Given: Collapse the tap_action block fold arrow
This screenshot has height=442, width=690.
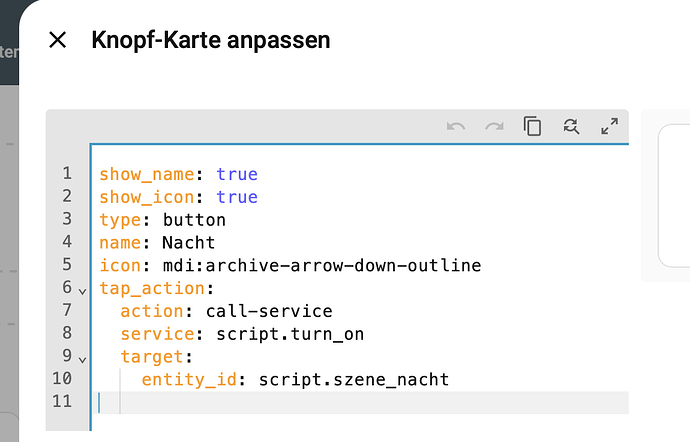Looking at the screenshot, I should (x=81, y=290).
